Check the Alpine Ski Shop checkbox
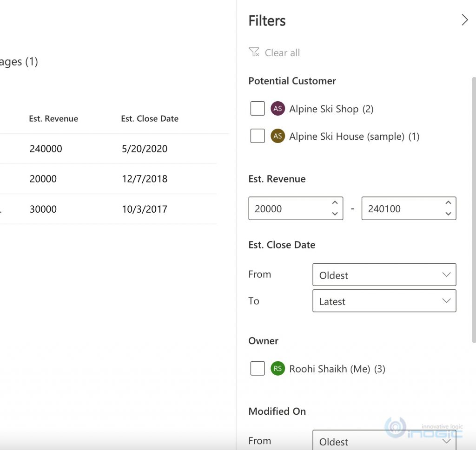 point(258,109)
